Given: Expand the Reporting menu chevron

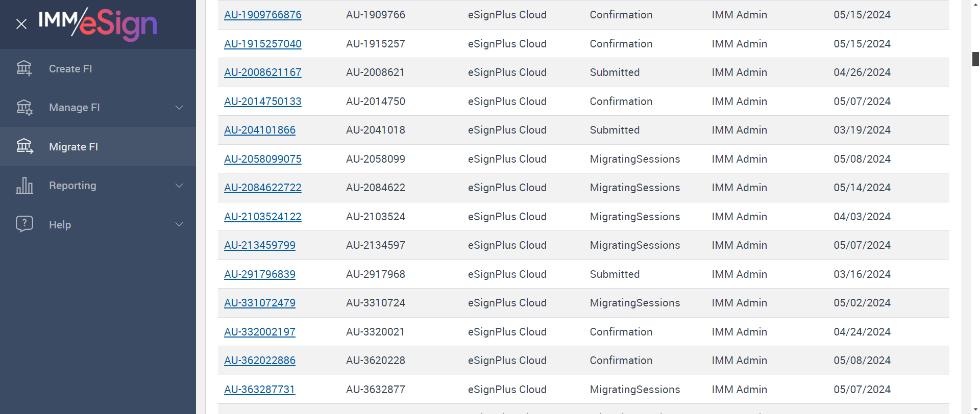Looking at the screenshot, I should coord(179,186).
